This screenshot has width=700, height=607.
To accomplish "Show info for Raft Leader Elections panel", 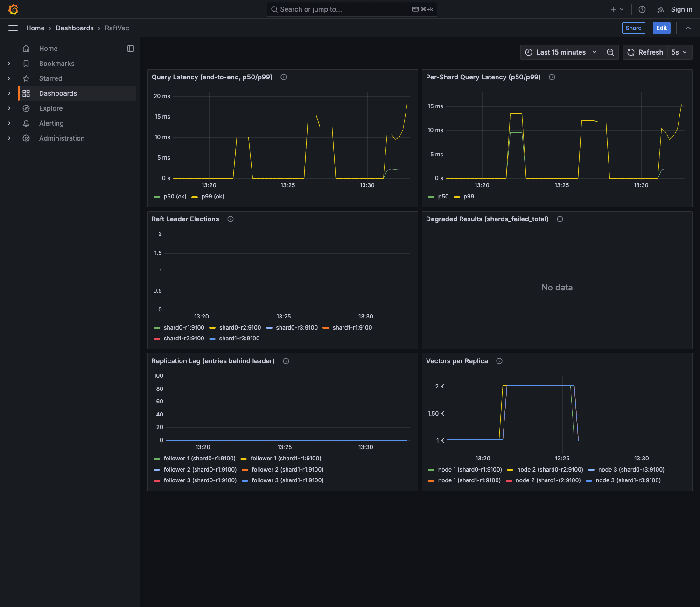I will pos(231,219).
